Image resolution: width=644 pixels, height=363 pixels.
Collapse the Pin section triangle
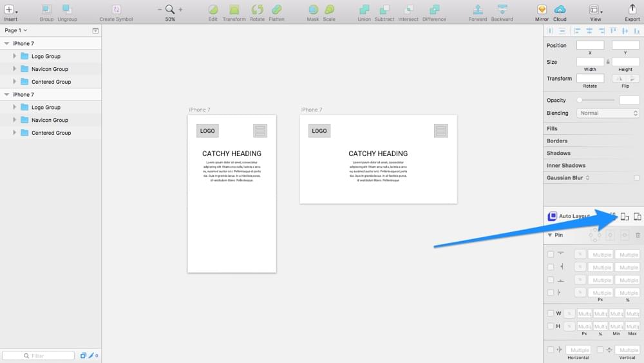[x=549, y=235]
